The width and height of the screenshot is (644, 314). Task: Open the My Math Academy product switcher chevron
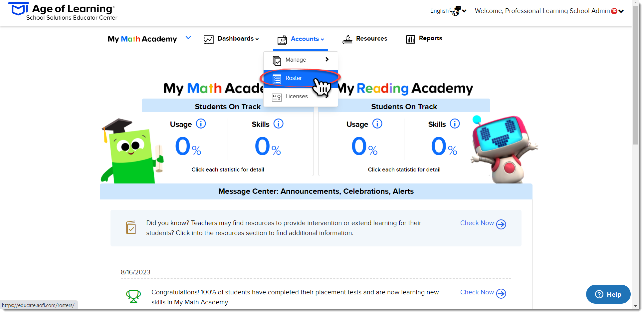point(188,38)
